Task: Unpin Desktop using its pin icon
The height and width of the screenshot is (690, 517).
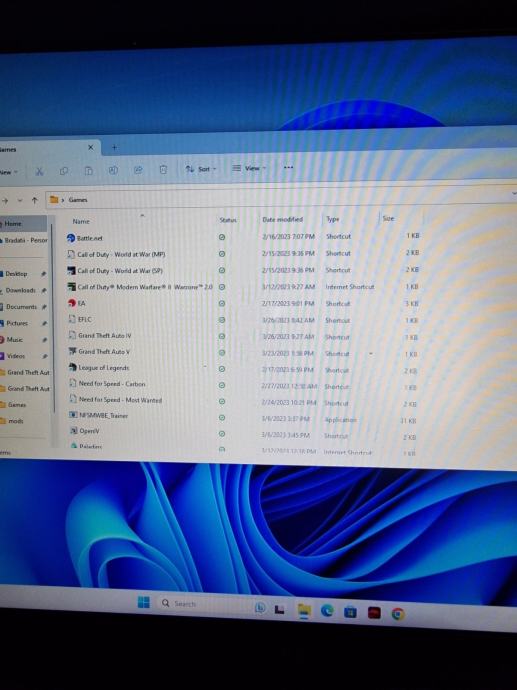Action: pyautogui.click(x=44, y=274)
